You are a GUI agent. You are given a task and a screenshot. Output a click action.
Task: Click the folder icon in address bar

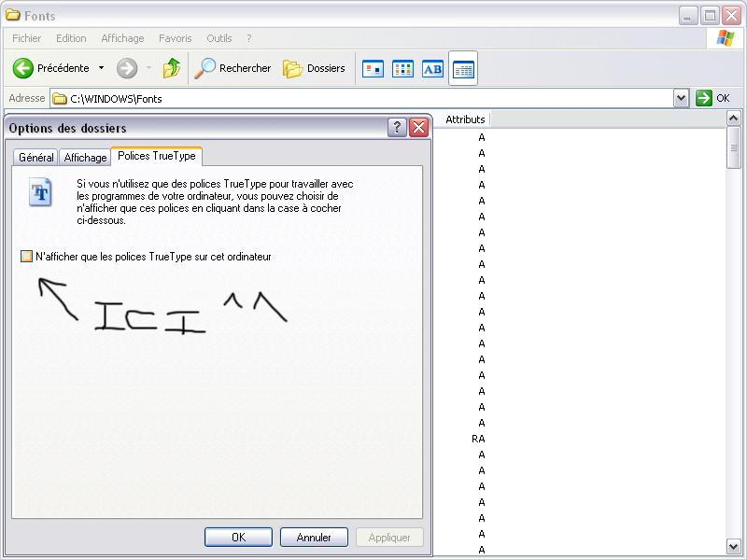point(60,99)
